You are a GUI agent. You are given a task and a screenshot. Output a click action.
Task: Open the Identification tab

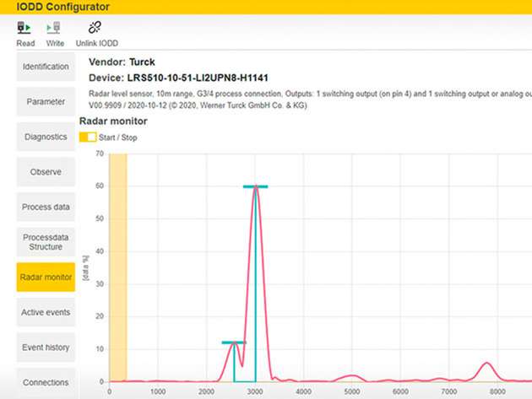46,67
